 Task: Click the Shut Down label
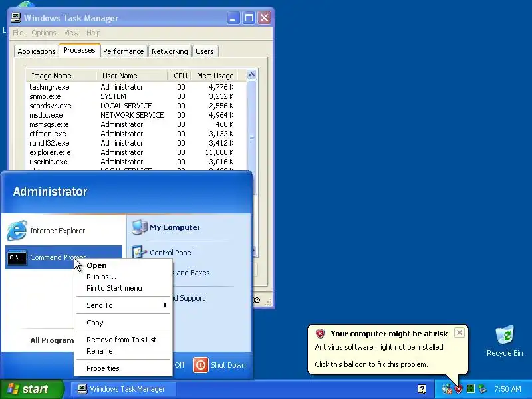pos(228,365)
